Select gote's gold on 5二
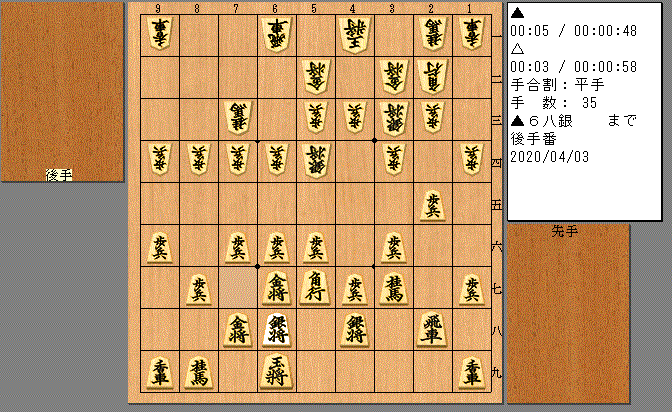 tap(315, 76)
